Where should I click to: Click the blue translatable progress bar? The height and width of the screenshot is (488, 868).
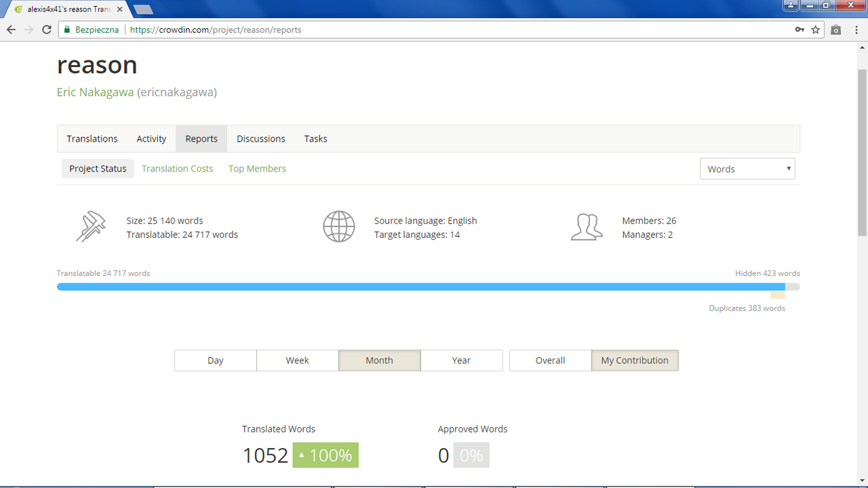420,287
